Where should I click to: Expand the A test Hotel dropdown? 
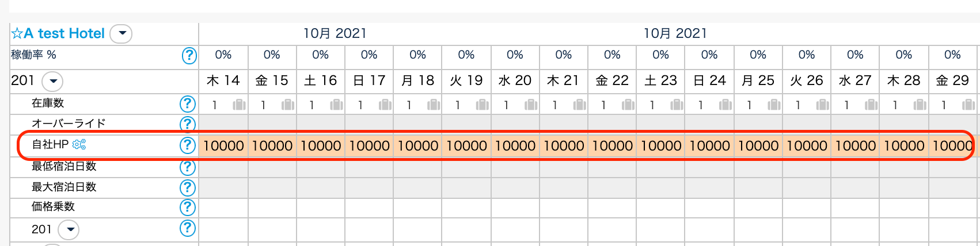tap(121, 34)
